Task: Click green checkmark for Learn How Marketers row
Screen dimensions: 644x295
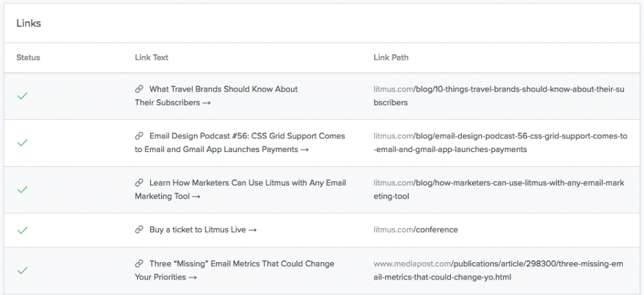Action: tap(23, 190)
